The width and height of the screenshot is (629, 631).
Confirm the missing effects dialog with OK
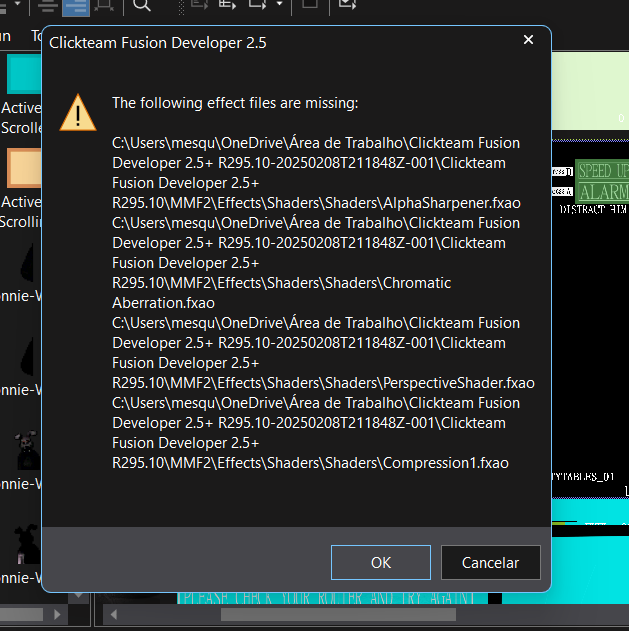pyautogui.click(x=381, y=562)
